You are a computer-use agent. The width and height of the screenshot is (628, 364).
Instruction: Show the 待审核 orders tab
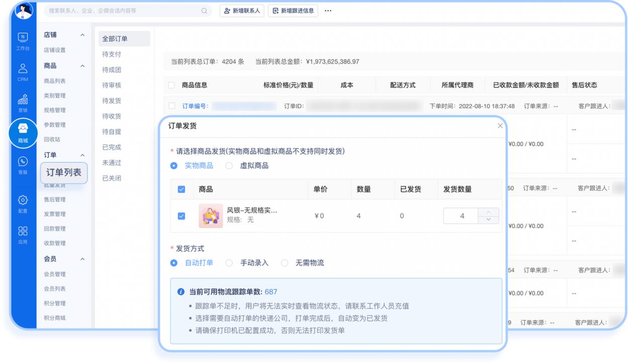pyautogui.click(x=112, y=85)
